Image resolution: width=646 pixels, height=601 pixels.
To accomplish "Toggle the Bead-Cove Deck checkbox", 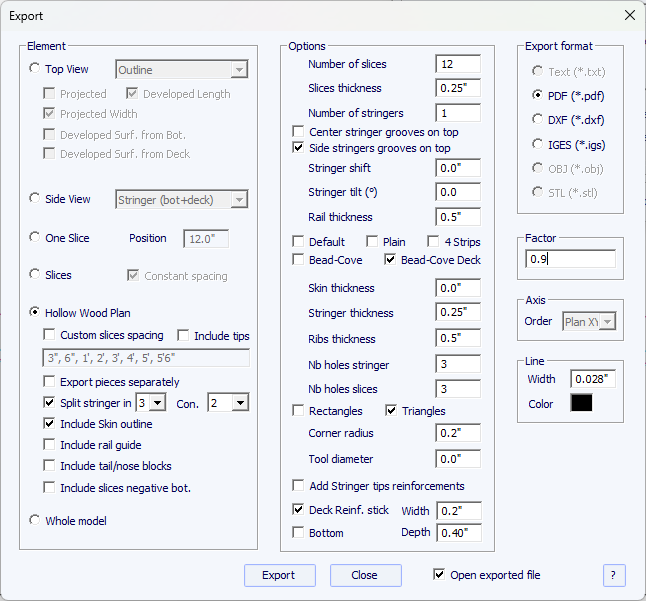I will point(391,260).
